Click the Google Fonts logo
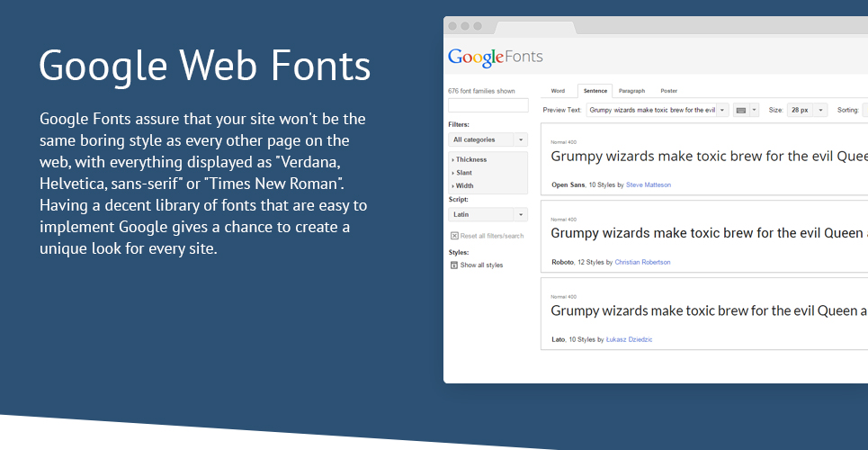868x450 pixels. [x=496, y=57]
